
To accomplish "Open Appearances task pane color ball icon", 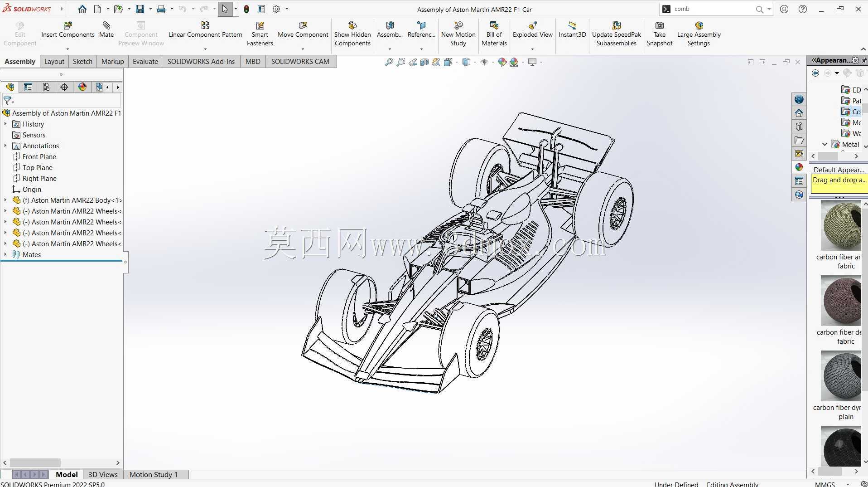I will (799, 167).
